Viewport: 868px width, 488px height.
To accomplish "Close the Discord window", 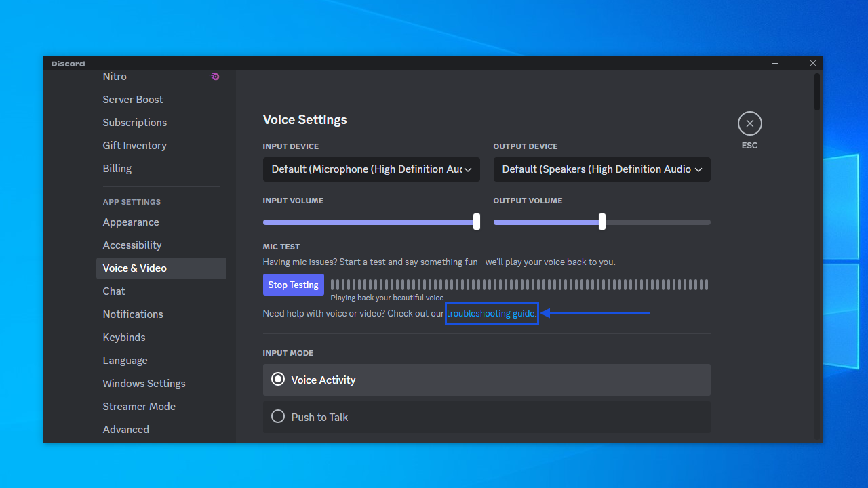I will 813,63.
